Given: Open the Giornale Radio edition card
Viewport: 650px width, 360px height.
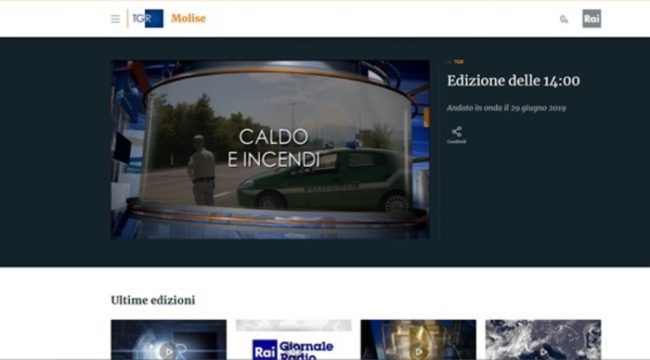Looking at the screenshot, I should pos(293,340).
